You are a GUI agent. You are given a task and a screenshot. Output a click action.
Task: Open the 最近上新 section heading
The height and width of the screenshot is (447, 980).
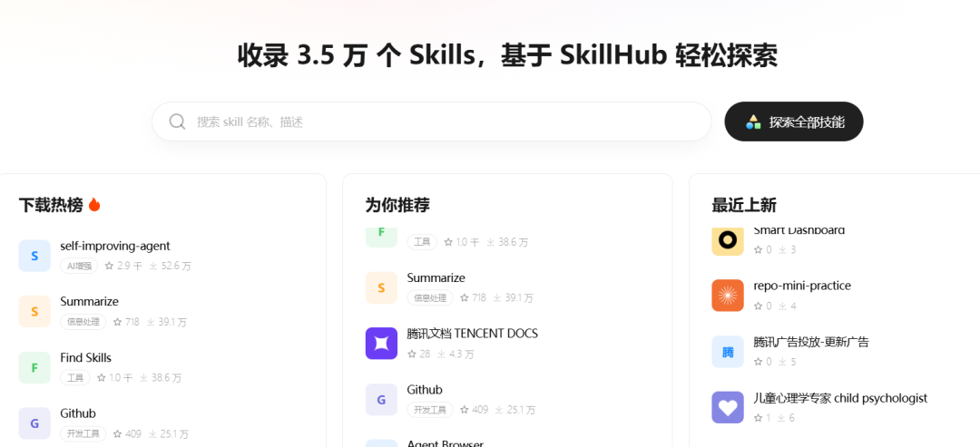click(x=744, y=205)
